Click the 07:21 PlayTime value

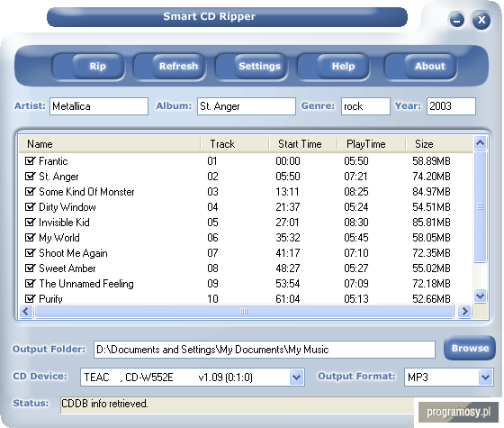pos(356,177)
